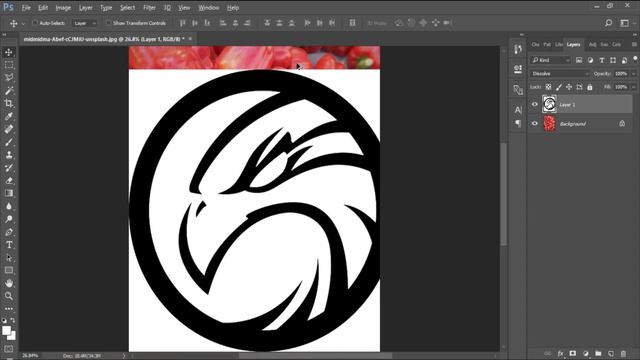The width and height of the screenshot is (640, 360).
Task: Enable the Show Transform Controls checkbox
Action: coord(109,23)
